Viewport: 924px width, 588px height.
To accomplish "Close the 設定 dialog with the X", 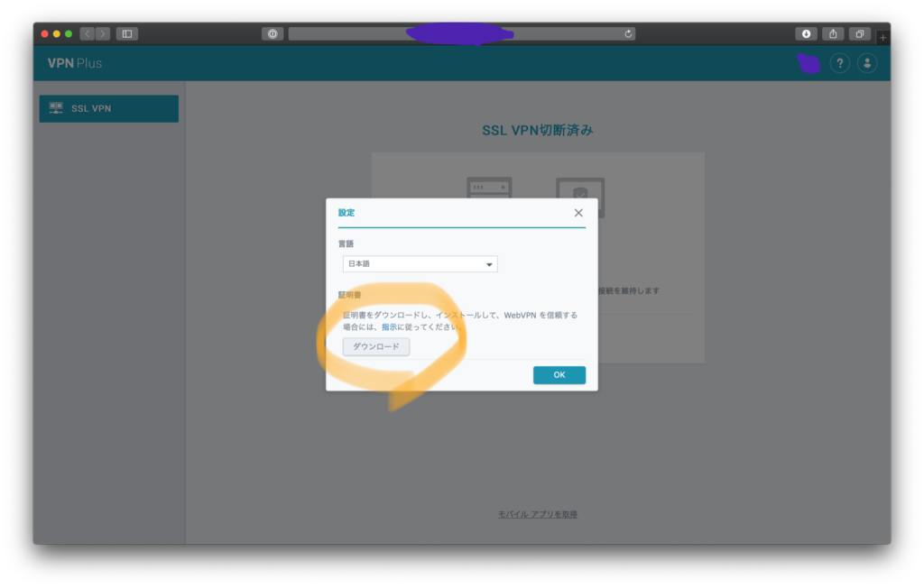I will [578, 213].
